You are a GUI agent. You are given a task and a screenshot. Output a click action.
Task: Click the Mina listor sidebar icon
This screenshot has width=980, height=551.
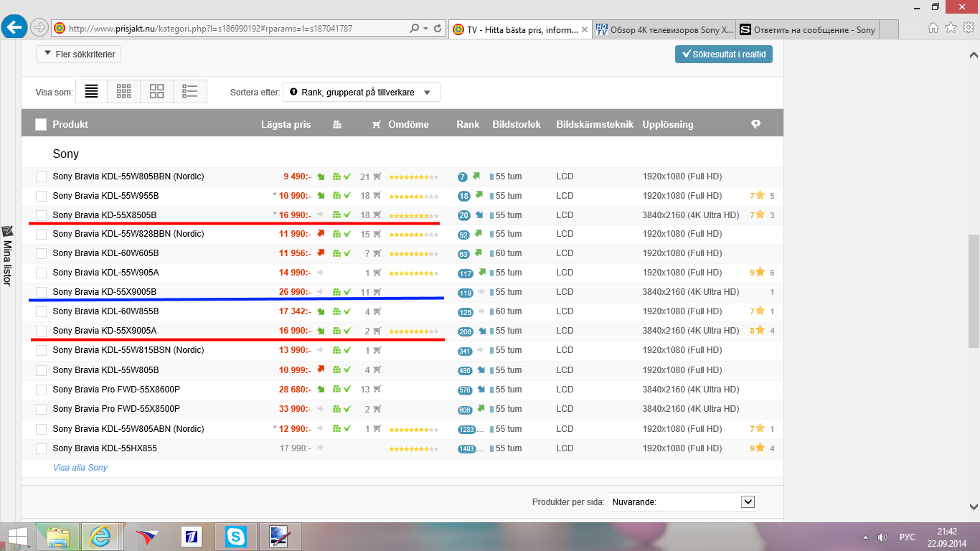pyautogui.click(x=8, y=232)
